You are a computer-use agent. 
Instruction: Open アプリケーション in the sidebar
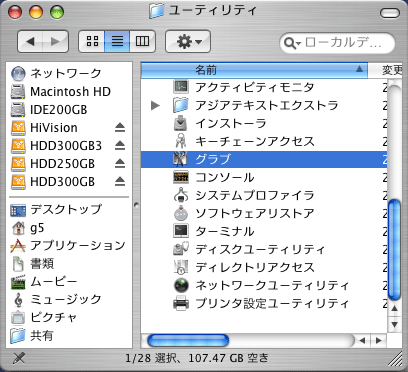click(68, 246)
